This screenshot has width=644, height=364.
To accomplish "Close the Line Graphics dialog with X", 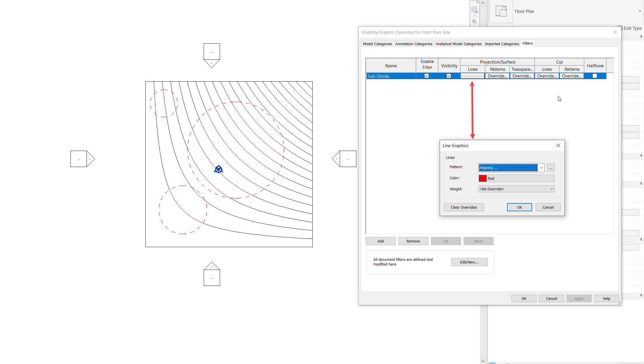I will click(x=558, y=145).
